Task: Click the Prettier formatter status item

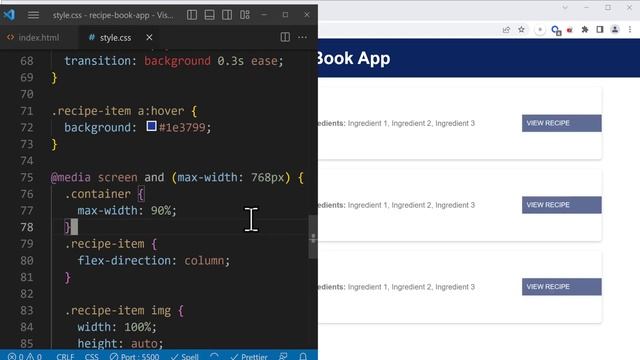Action: (x=249, y=356)
